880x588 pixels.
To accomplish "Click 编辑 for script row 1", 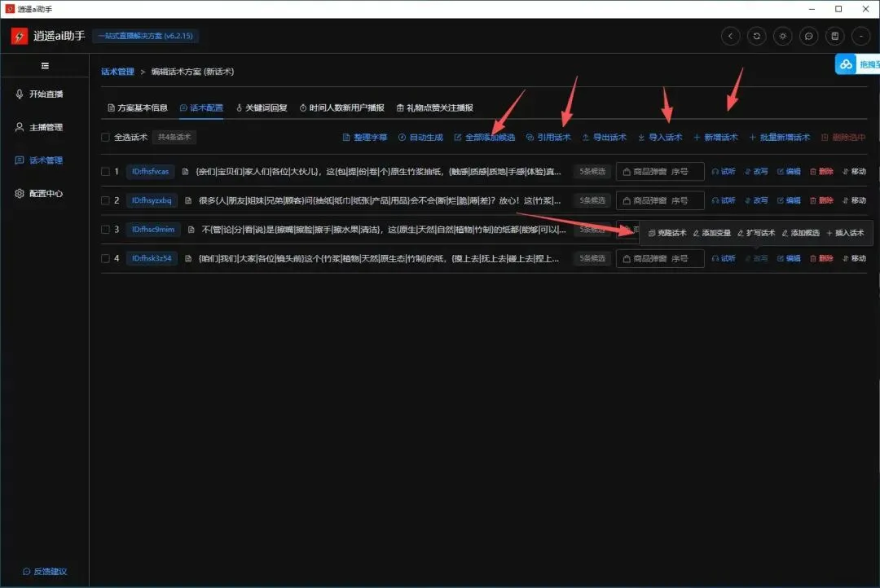I will (789, 171).
